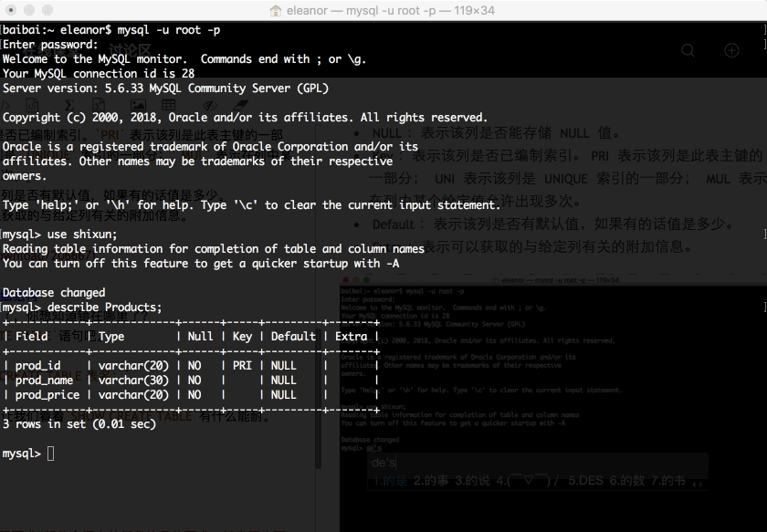This screenshot has width=767, height=532.
Task: Go to previous IME candidates with the left arrow
Action: coord(696,484)
